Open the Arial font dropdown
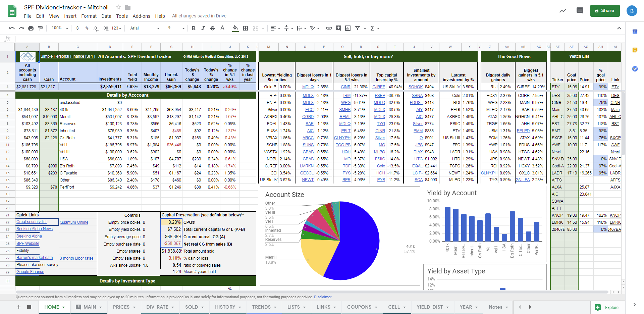The image size is (644, 314). (145, 28)
